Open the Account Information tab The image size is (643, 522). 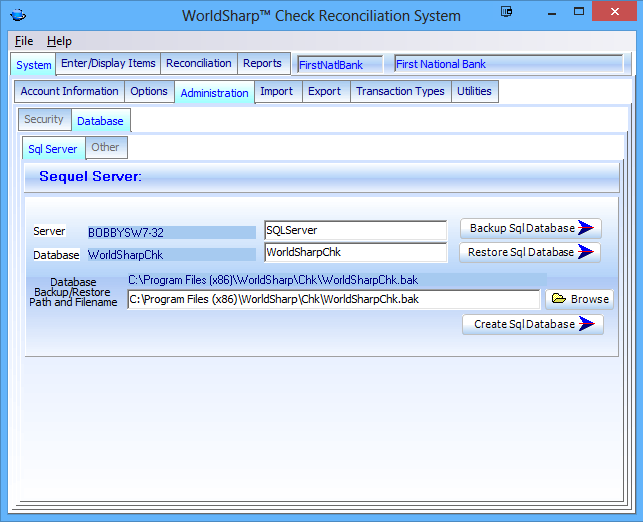click(69, 92)
